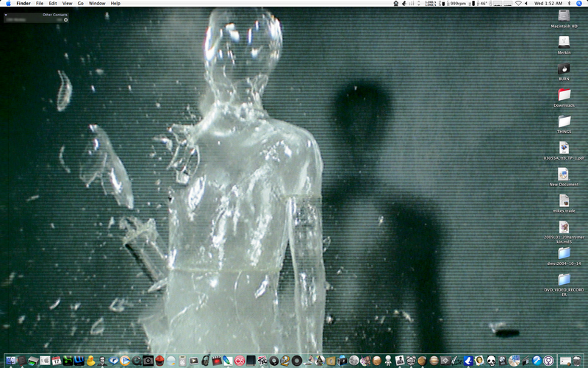The image size is (588, 368).
Task: Launch Last.fm red icon in the Dock
Action: point(240,361)
